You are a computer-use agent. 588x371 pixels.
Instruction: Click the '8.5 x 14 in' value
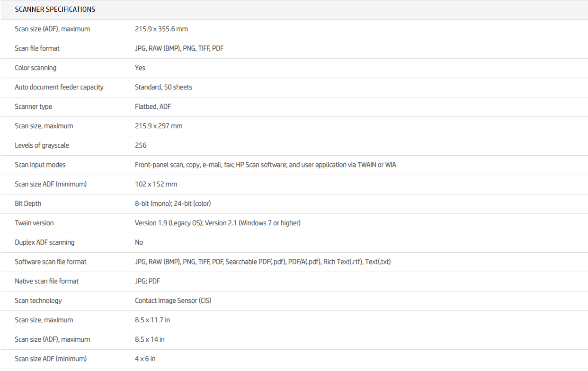point(150,339)
